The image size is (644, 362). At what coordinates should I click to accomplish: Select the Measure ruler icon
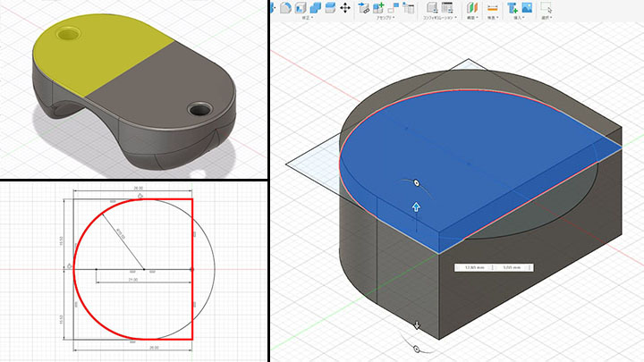pos(492,8)
